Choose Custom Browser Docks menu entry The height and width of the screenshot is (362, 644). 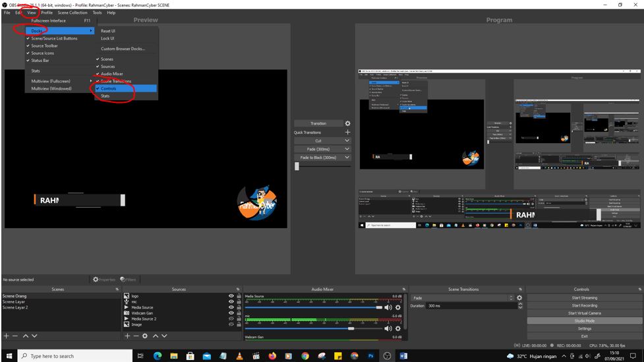coord(126,49)
